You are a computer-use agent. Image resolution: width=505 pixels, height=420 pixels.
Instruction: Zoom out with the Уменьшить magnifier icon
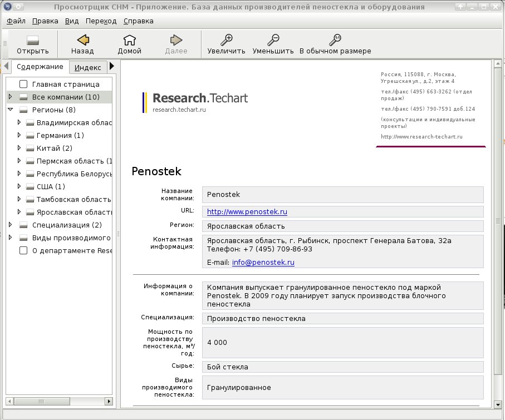click(x=273, y=40)
